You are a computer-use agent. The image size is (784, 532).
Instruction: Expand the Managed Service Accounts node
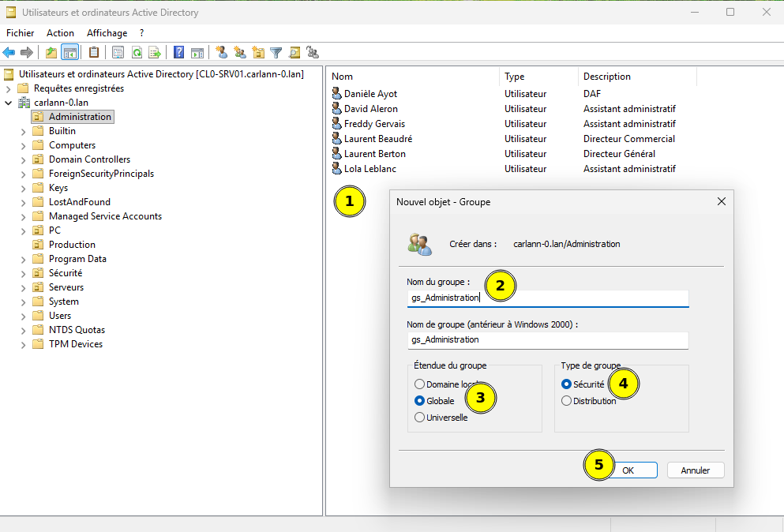(23, 217)
